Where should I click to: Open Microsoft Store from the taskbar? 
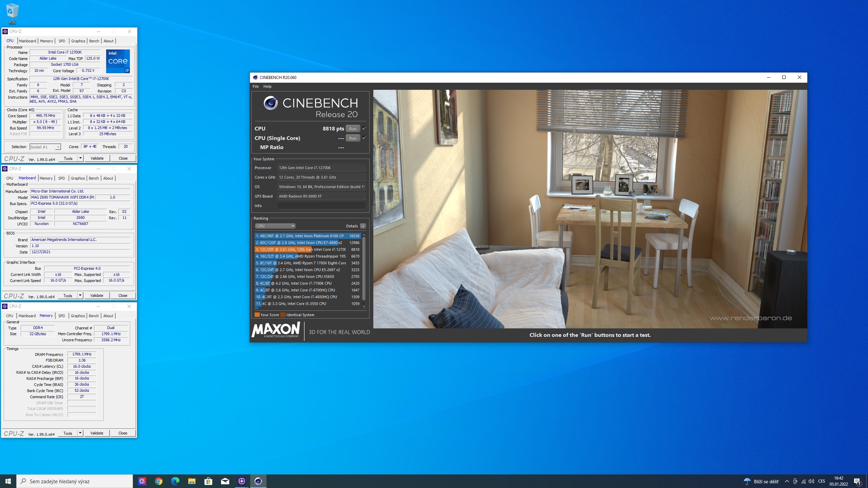click(x=209, y=481)
